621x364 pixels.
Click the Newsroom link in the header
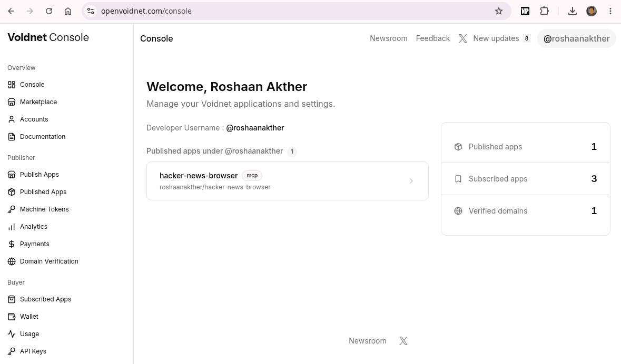(x=389, y=38)
